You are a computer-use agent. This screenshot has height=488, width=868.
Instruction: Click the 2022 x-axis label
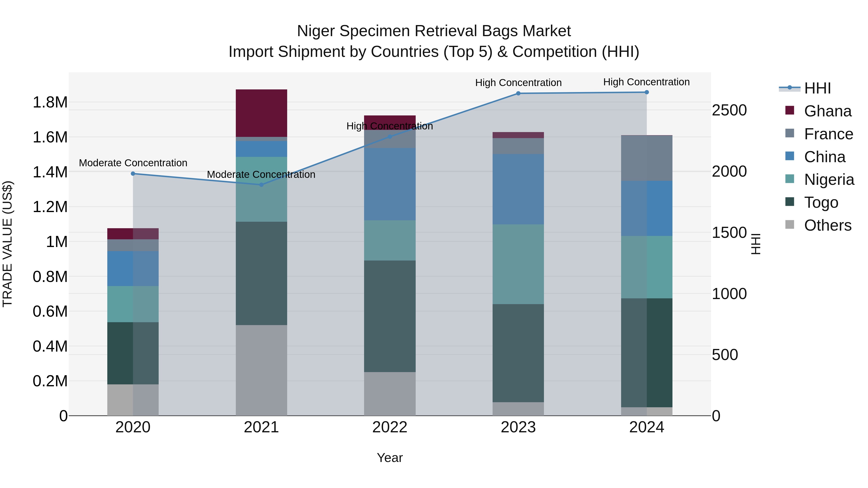390,427
